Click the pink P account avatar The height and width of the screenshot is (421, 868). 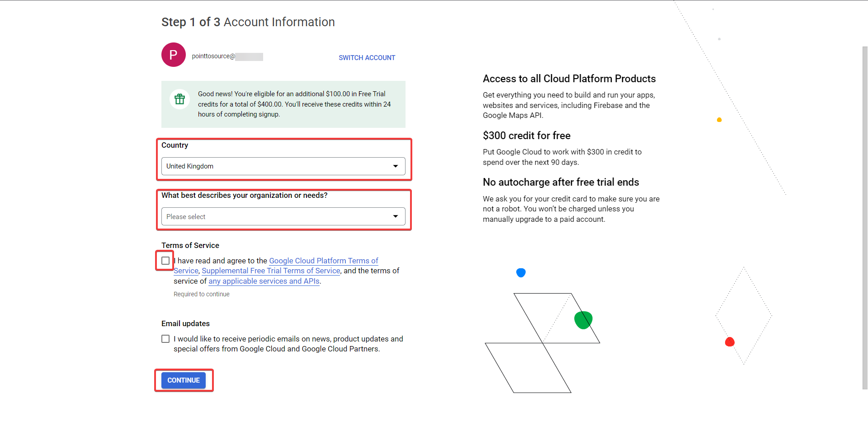tap(174, 55)
